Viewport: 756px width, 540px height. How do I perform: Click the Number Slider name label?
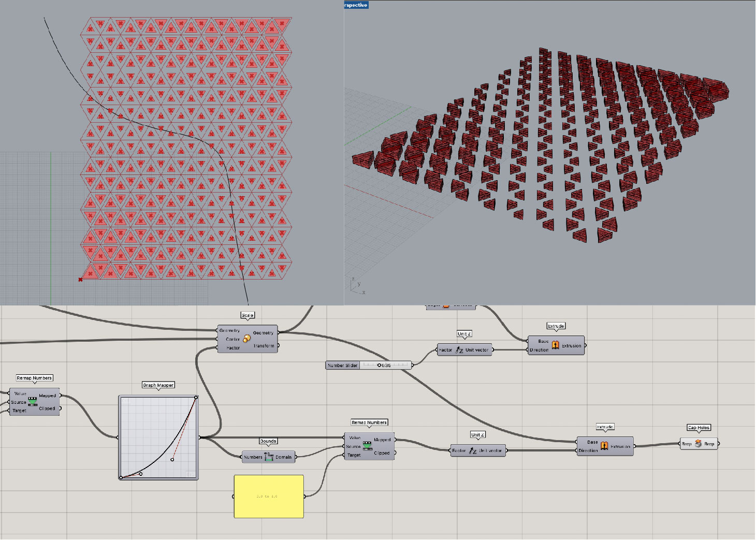coord(342,366)
